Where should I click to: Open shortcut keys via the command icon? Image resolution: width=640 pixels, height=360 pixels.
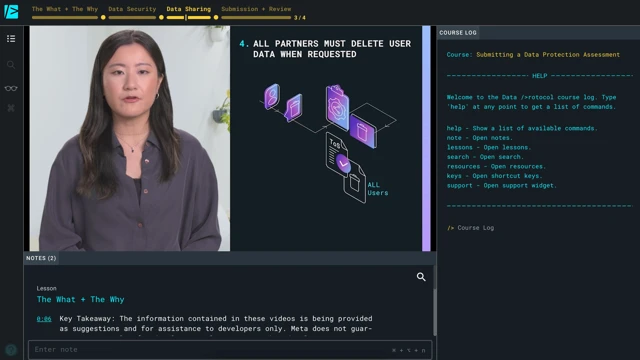pos(11,108)
